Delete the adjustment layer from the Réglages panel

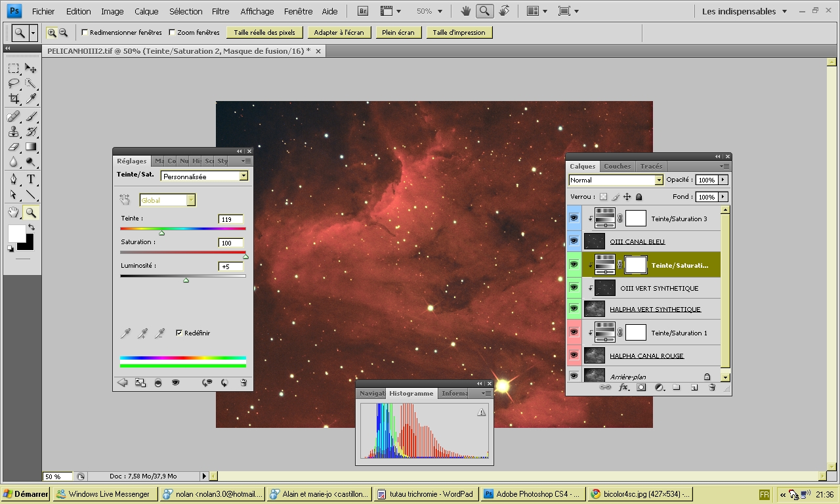[x=243, y=383]
